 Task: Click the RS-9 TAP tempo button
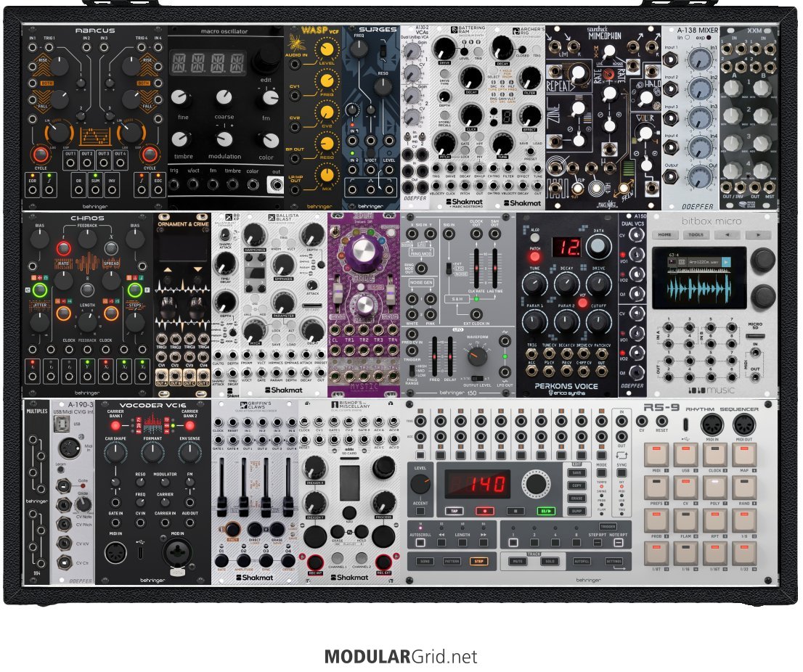pos(455,511)
